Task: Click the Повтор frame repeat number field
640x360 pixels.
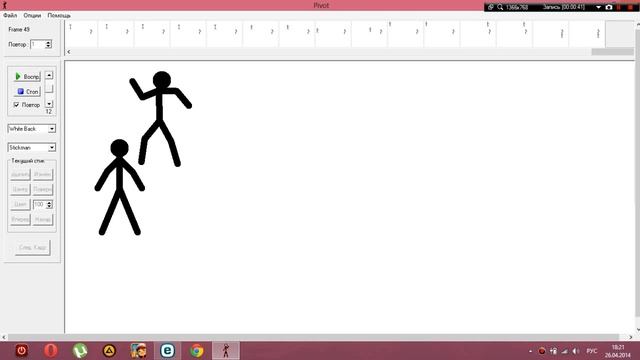Action: pos(38,44)
